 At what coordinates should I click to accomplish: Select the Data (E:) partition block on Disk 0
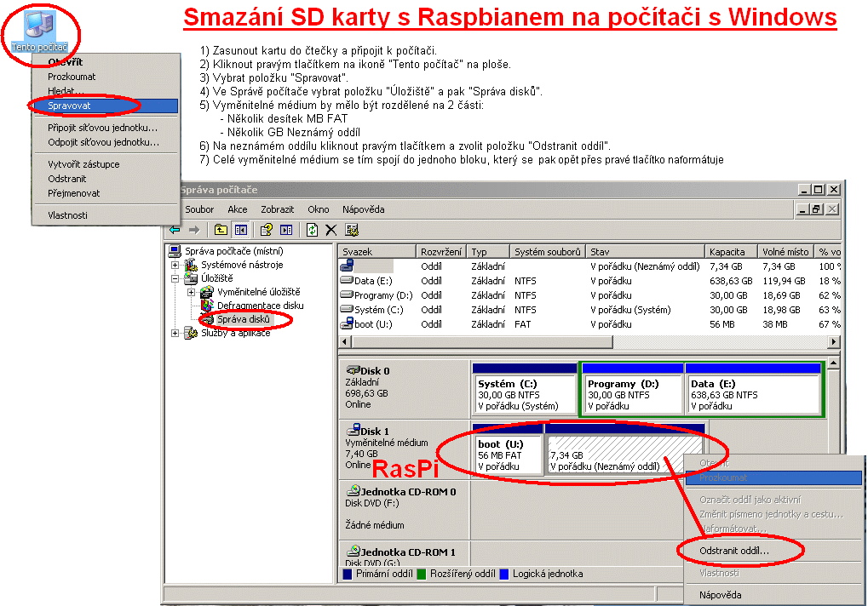tap(753, 389)
